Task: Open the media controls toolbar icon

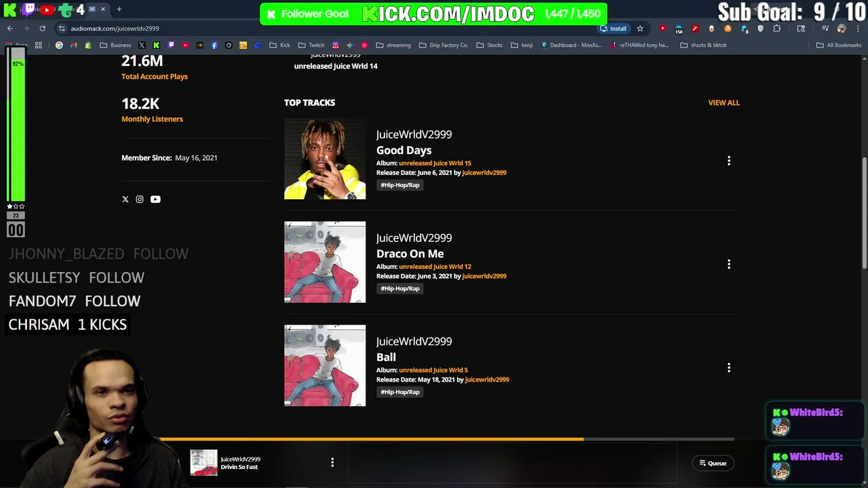Action: coord(825,28)
